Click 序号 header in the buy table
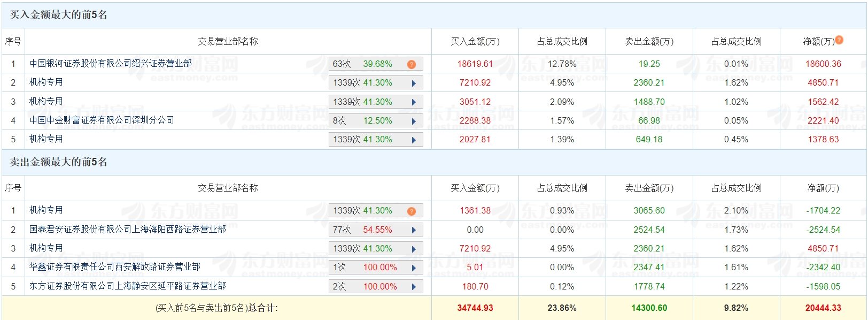This screenshot has height=320, width=868. point(13,41)
